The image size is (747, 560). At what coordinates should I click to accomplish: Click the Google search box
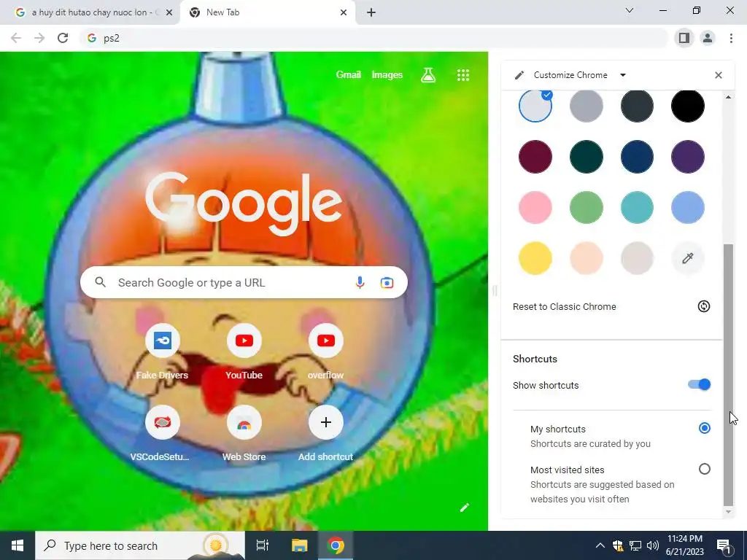244,282
